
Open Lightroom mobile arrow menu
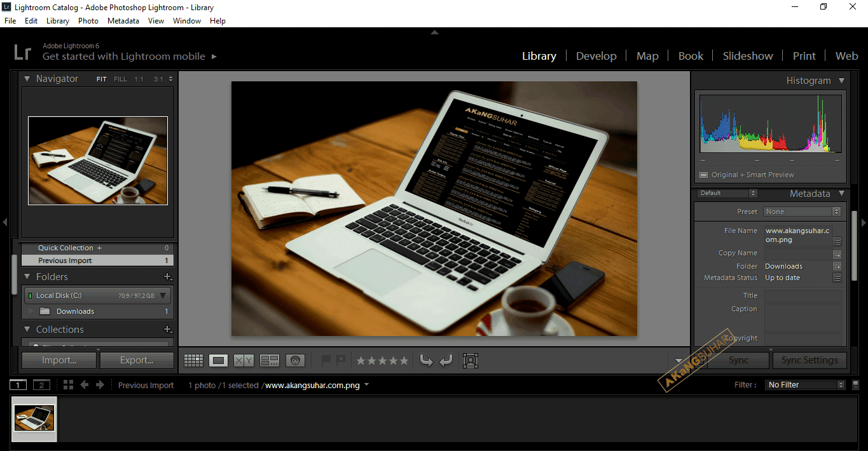tap(214, 57)
